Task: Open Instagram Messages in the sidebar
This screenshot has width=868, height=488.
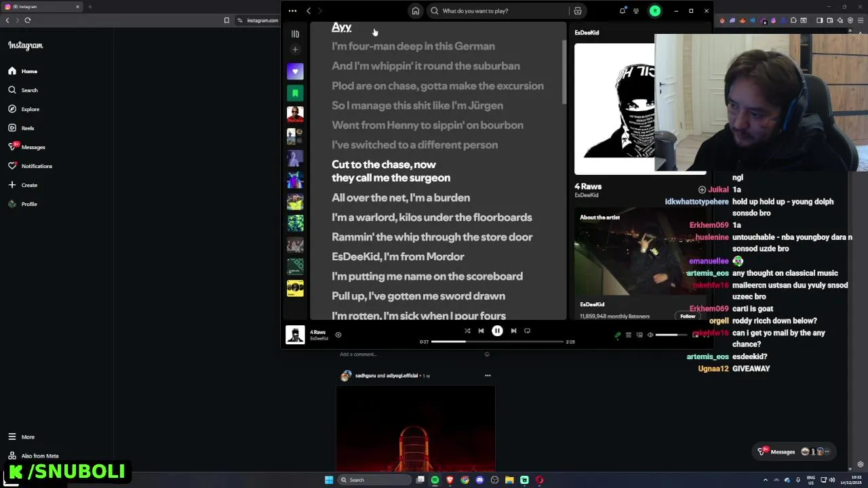Action: point(27,147)
